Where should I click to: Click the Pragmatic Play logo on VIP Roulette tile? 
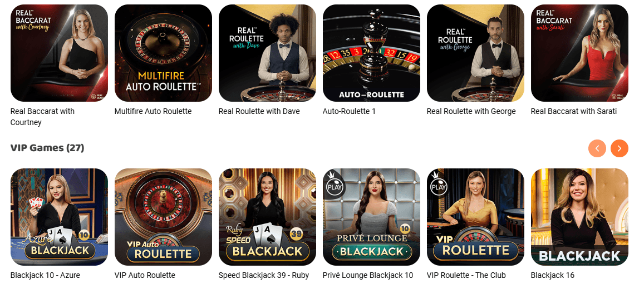(x=439, y=183)
